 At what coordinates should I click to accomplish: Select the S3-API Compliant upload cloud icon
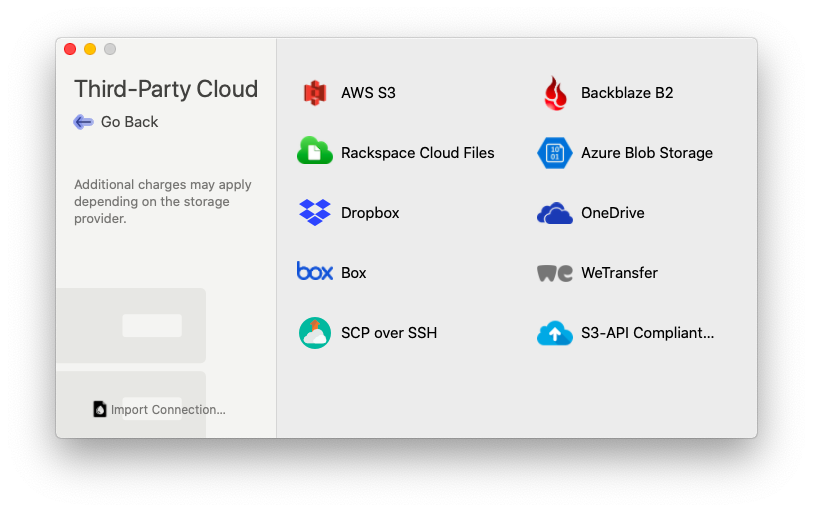pos(555,333)
